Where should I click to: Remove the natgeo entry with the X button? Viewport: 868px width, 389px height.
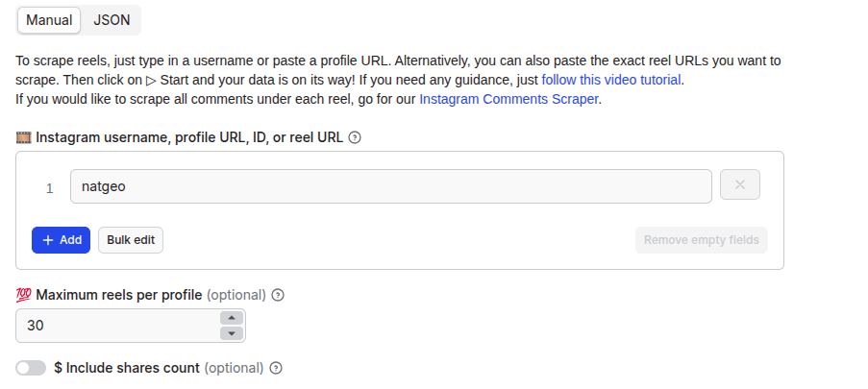[739, 185]
